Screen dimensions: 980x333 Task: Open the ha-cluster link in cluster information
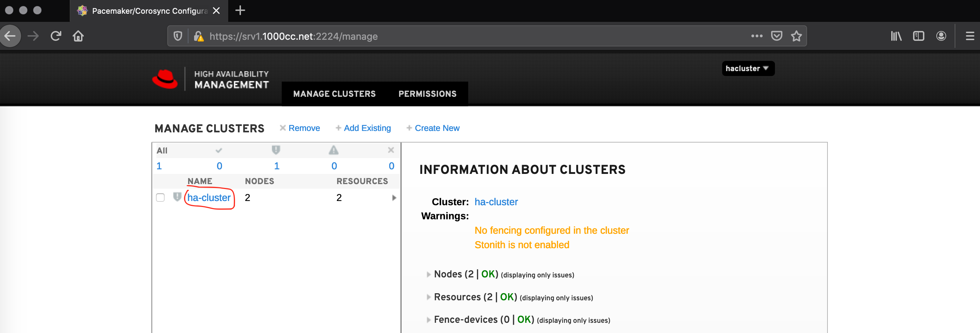(x=496, y=202)
